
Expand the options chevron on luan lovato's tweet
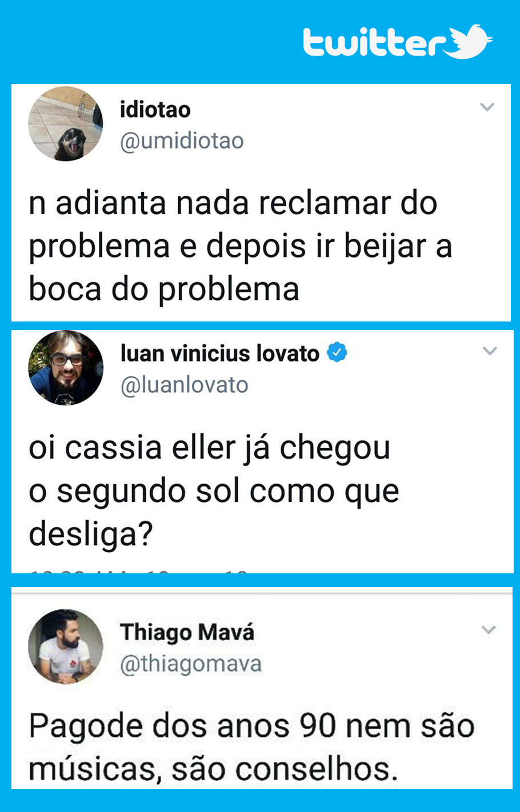(490, 351)
